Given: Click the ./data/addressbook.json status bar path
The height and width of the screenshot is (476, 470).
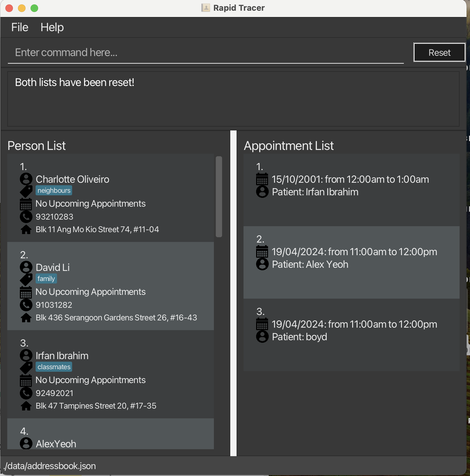Looking at the screenshot, I should (50, 466).
